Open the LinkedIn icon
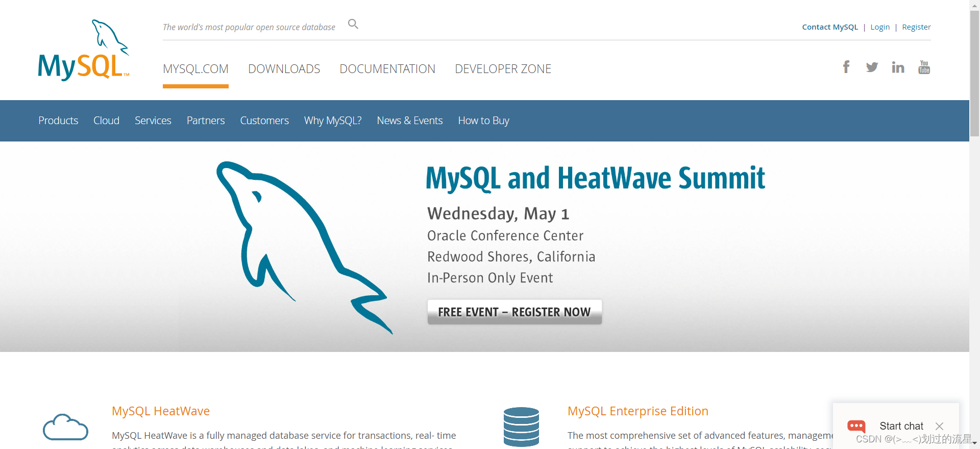Image resolution: width=980 pixels, height=449 pixels. tap(898, 67)
